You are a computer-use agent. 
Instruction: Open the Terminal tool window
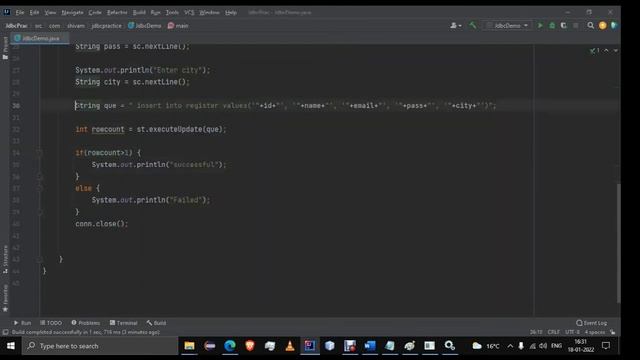click(123, 323)
